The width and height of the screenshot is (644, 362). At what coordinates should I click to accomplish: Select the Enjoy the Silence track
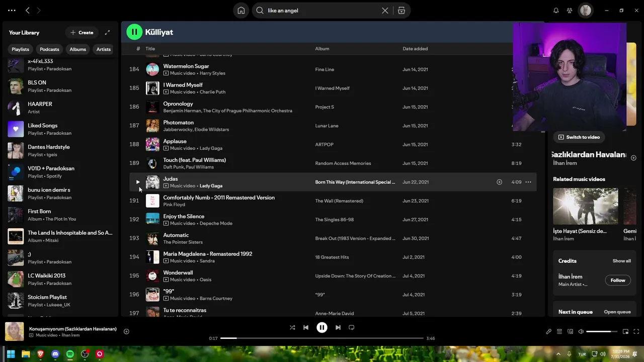(x=333, y=220)
